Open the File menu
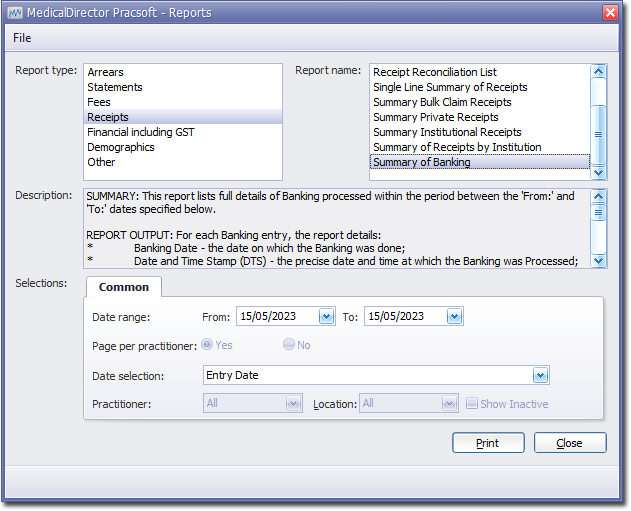The image size is (631, 511). [22, 38]
